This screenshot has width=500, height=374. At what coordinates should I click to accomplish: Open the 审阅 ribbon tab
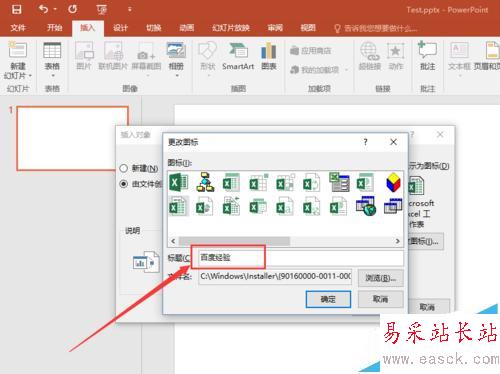(x=275, y=28)
